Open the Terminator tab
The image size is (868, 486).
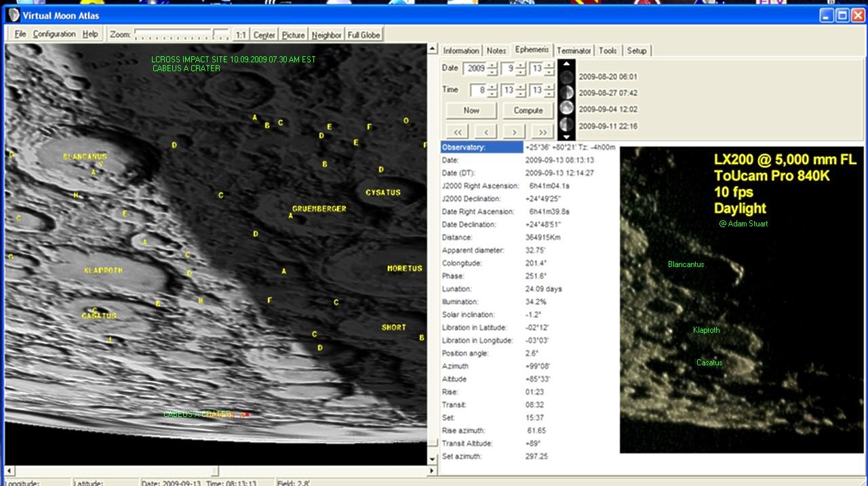(x=574, y=51)
